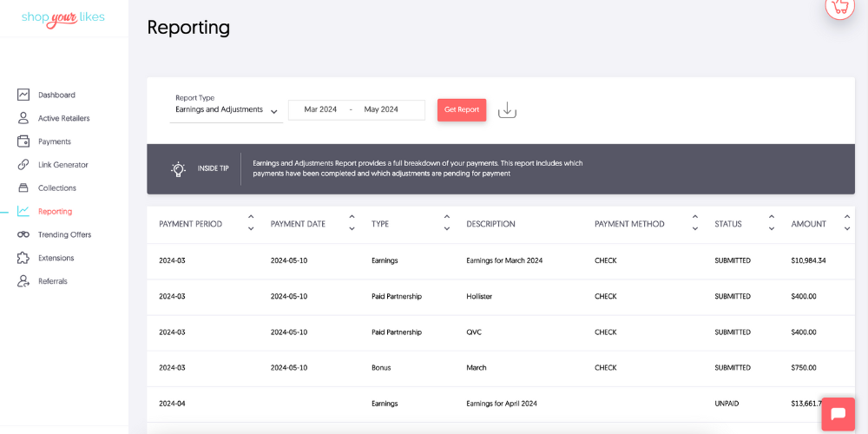Screen dimensions: 868x434
Task: Click the Trending Offers binoculars icon
Action: tap(23, 234)
